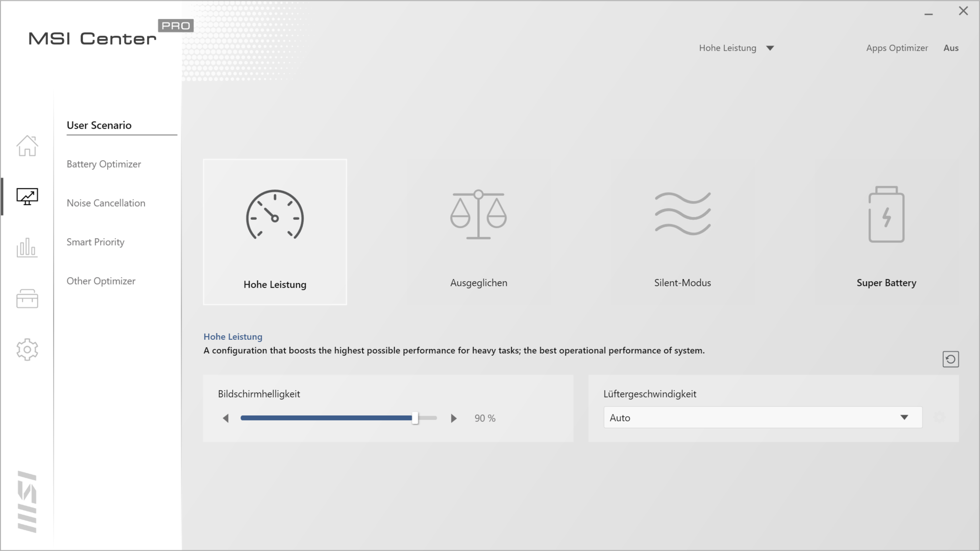
Task: Increase brightness with right arrow
Action: 453,418
